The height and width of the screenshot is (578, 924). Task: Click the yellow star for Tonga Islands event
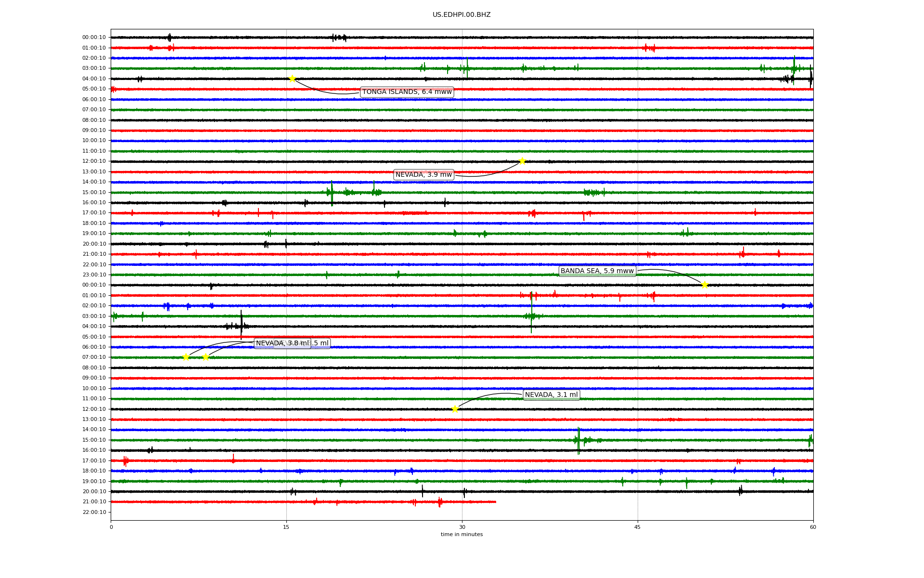click(x=292, y=79)
